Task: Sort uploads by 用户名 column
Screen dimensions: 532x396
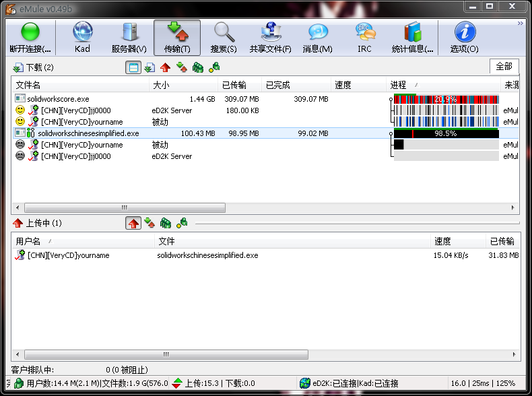Action: pos(83,241)
